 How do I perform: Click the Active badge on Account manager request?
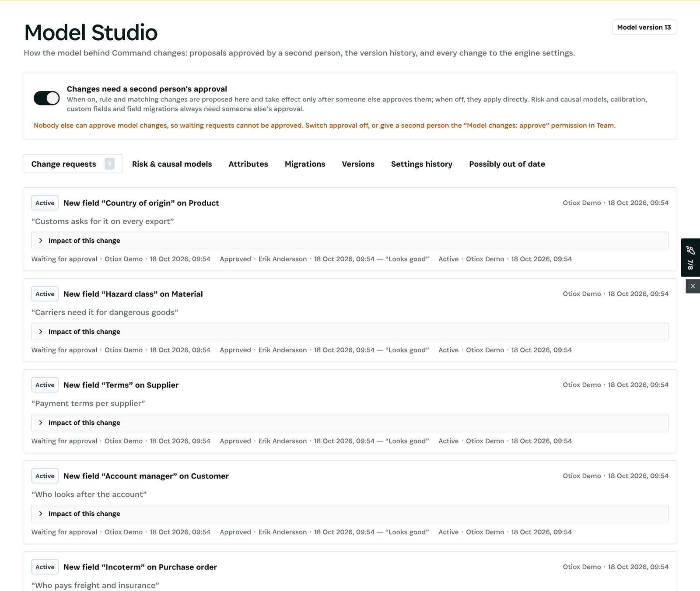pyautogui.click(x=45, y=476)
